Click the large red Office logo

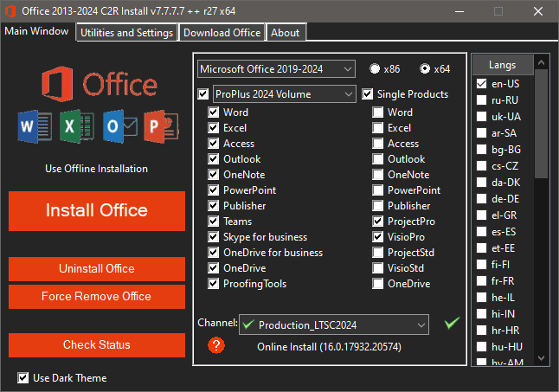pyautogui.click(x=58, y=85)
